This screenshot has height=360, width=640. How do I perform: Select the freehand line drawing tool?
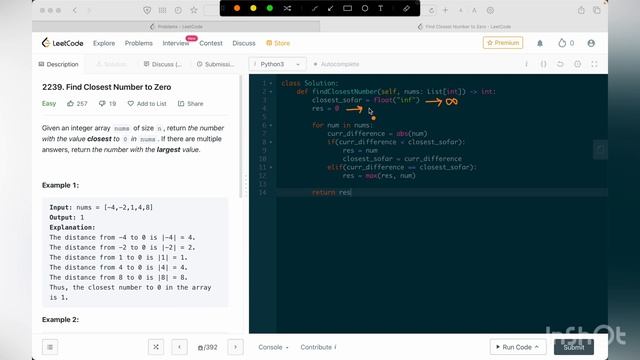click(315, 8)
